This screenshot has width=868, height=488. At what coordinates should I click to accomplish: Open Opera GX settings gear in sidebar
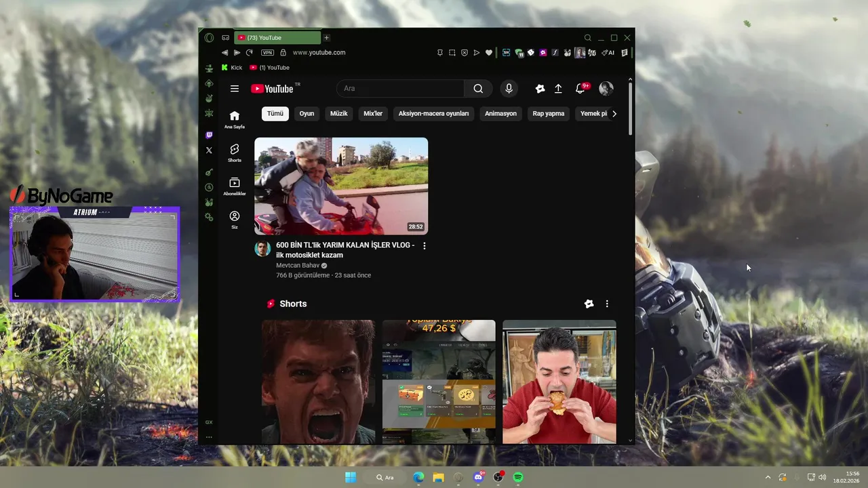pos(209,217)
